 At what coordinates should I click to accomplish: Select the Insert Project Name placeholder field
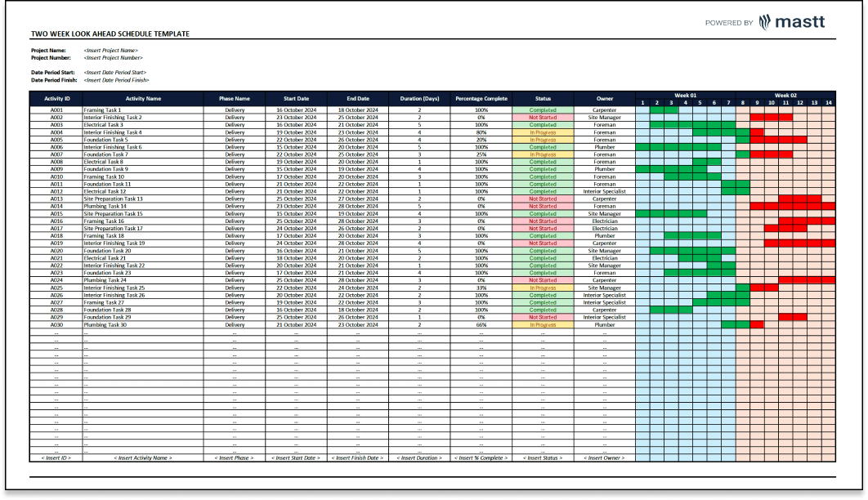coord(110,51)
